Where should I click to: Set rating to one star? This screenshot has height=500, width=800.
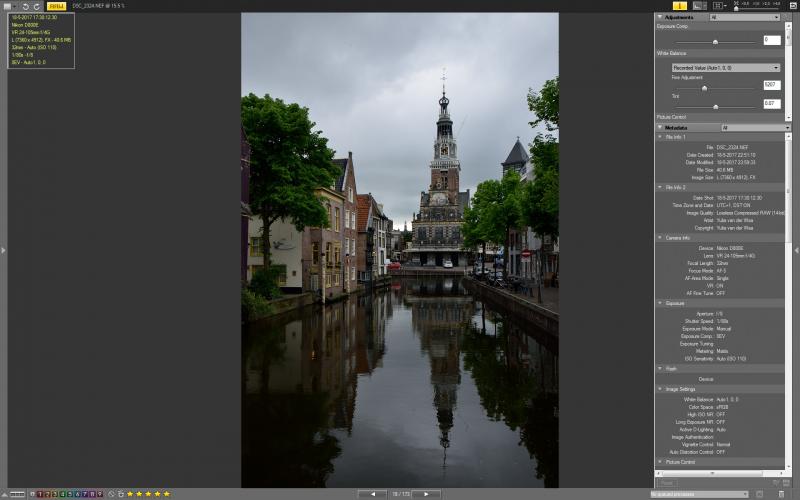point(130,494)
